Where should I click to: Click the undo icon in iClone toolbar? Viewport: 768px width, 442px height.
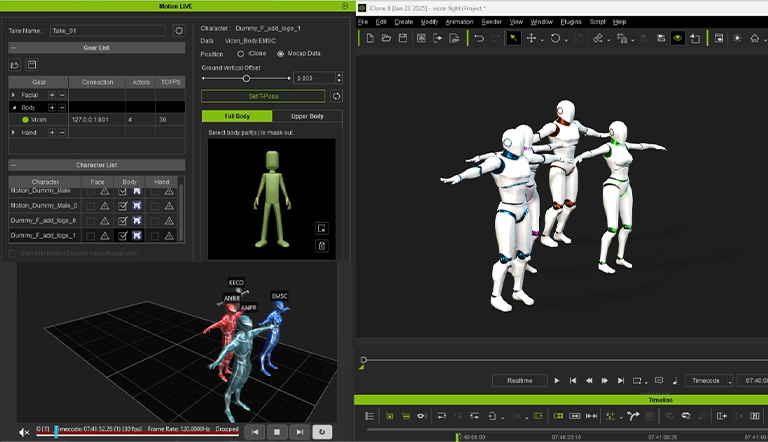pyautogui.click(x=479, y=38)
